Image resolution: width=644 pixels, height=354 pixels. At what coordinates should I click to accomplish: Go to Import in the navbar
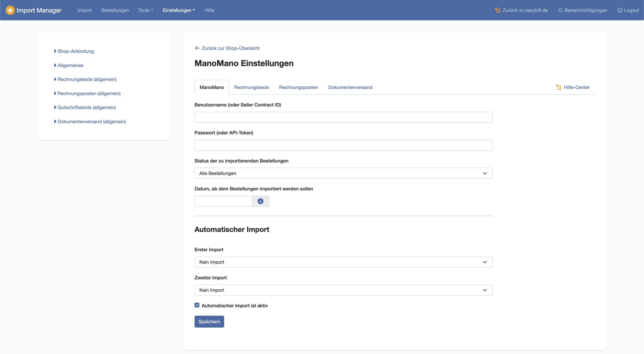point(84,10)
